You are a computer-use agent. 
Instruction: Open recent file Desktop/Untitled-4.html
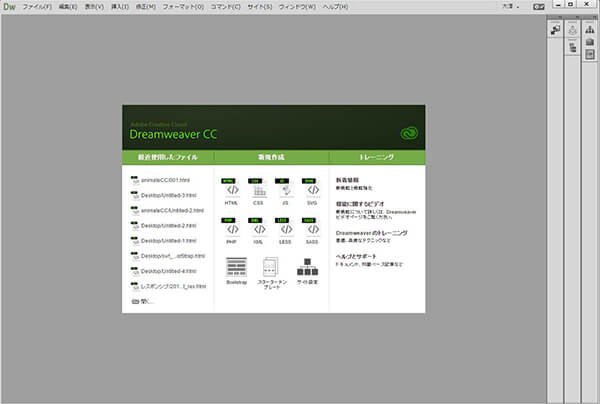[x=164, y=271]
